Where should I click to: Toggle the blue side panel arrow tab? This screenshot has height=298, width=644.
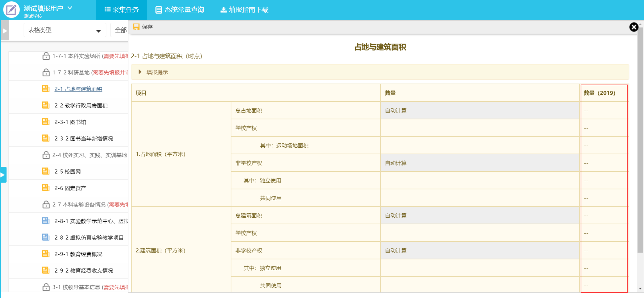tap(3, 175)
